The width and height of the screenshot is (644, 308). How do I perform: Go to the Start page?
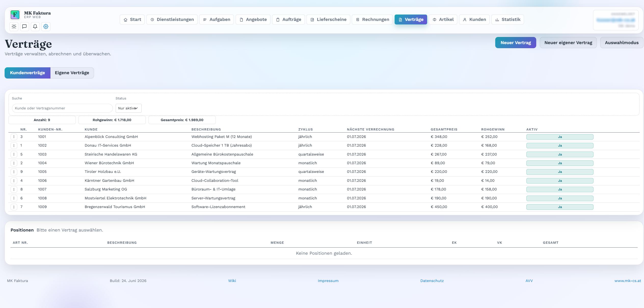click(132, 20)
